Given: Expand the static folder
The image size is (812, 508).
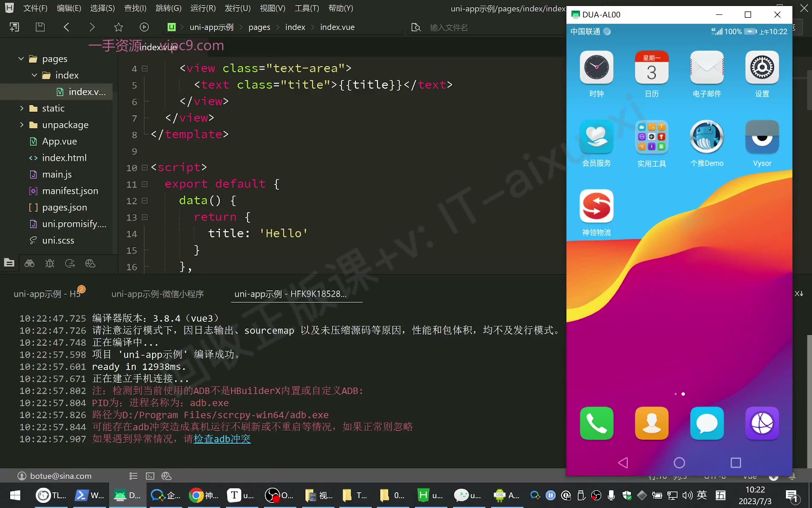Looking at the screenshot, I should coord(22,108).
